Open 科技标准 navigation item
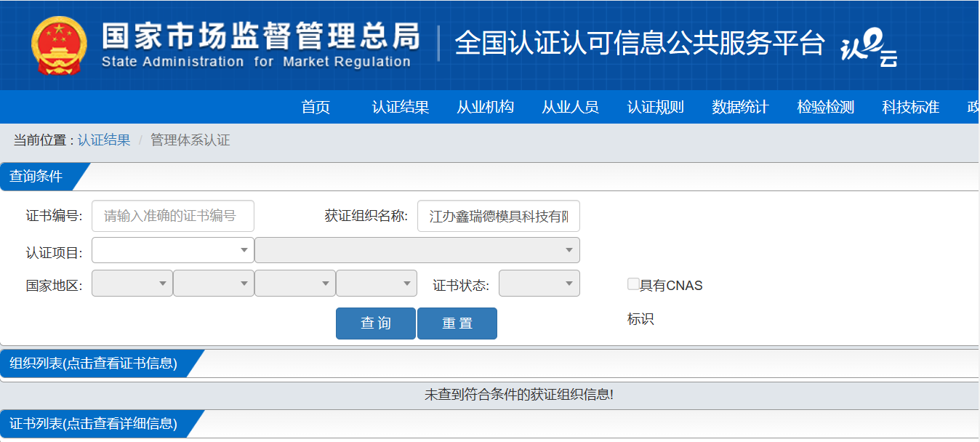The image size is (980, 442). [x=910, y=107]
